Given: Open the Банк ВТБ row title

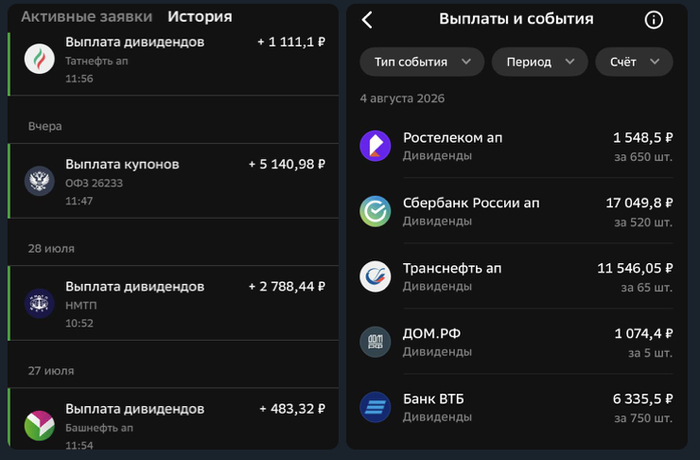Looking at the screenshot, I should click(433, 399).
